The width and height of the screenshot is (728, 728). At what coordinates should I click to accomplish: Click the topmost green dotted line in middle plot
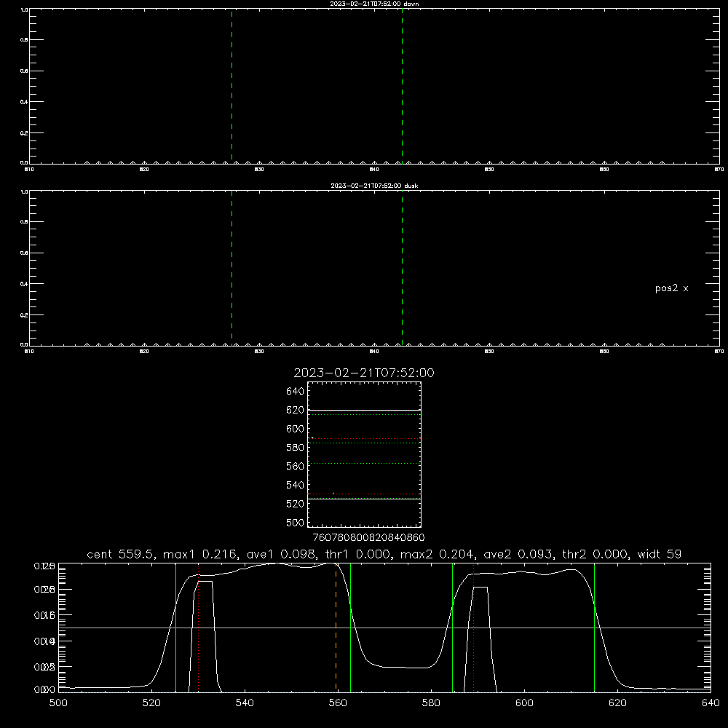click(365, 415)
